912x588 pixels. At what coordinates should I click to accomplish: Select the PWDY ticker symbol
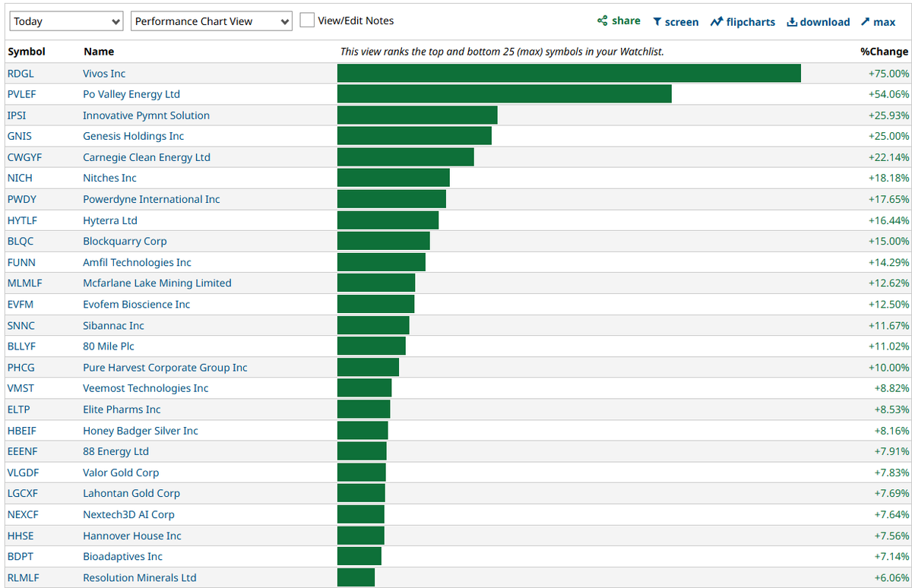21,199
